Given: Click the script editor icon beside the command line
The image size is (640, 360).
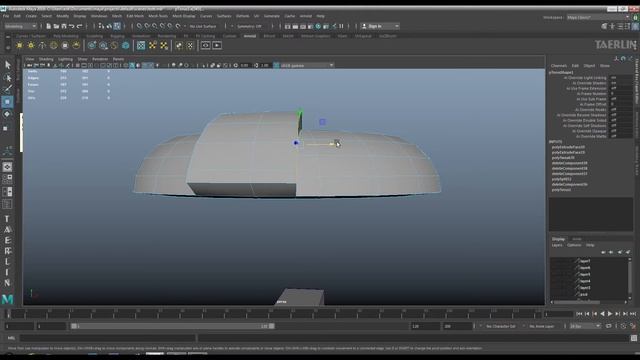Looking at the screenshot, I should tap(633, 338).
